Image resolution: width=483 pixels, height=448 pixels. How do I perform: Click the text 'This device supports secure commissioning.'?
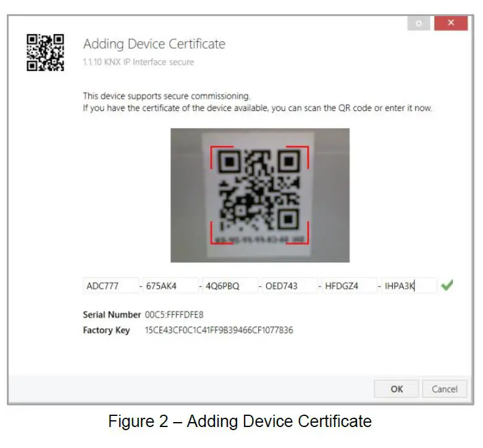tap(166, 96)
